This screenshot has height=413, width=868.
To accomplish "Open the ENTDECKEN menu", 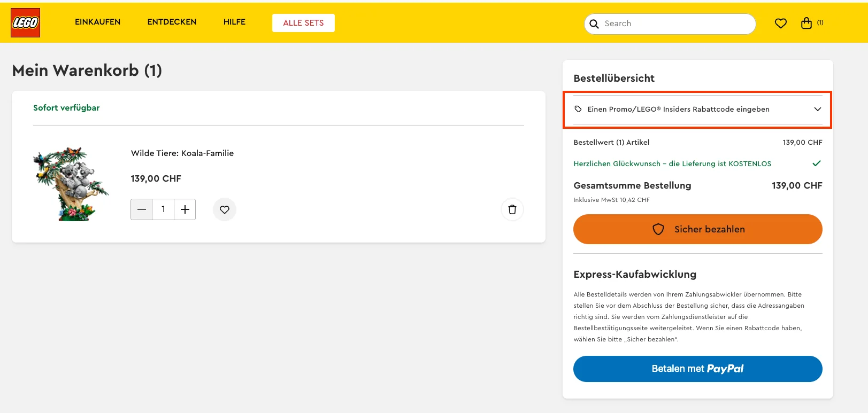I will [172, 22].
